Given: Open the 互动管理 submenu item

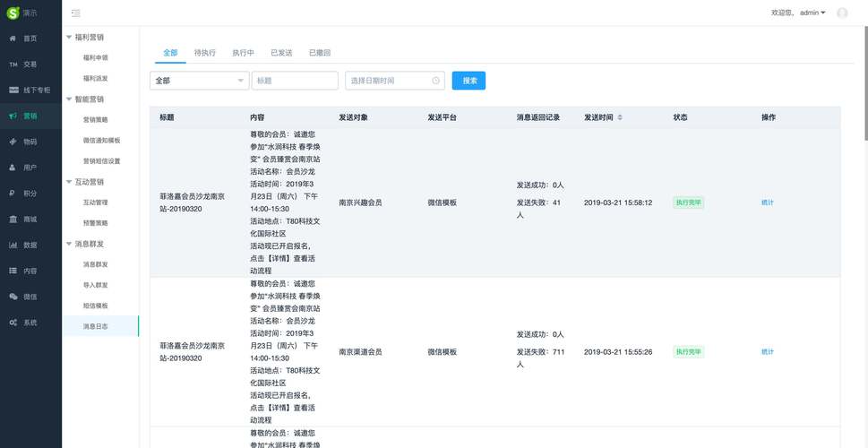Looking at the screenshot, I should pos(95,202).
